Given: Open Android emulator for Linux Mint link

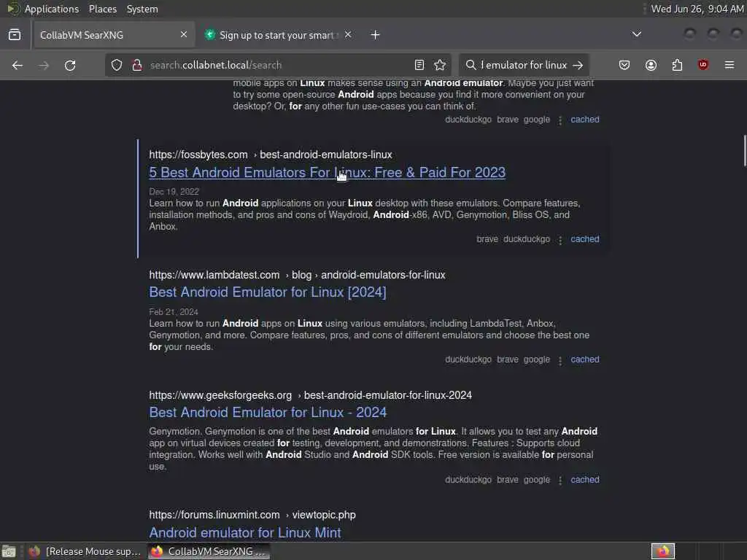Looking at the screenshot, I should 245,532.
